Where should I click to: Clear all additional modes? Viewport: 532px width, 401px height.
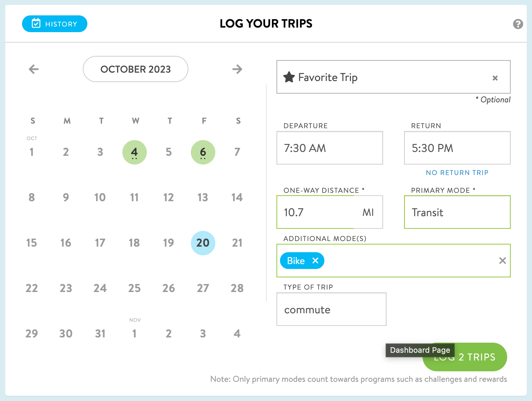click(x=502, y=261)
